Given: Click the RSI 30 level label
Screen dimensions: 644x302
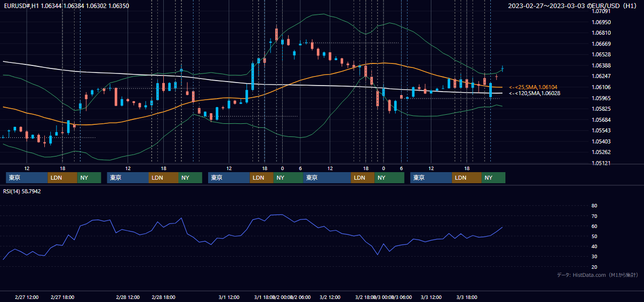Looking at the screenshot, I should 594,257.
